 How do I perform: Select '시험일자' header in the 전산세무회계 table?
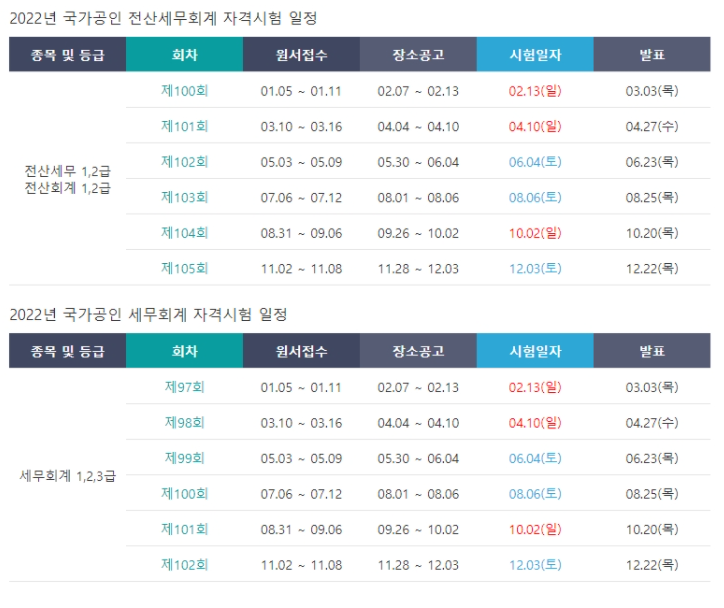click(x=535, y=54)
